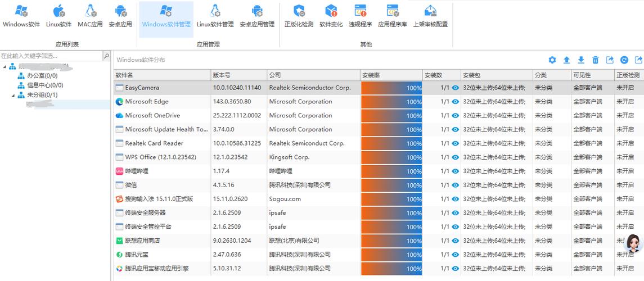This screenshot has height=281, width=644.
Task: Click export icon between trash and refresh
Action: point(610,60)
